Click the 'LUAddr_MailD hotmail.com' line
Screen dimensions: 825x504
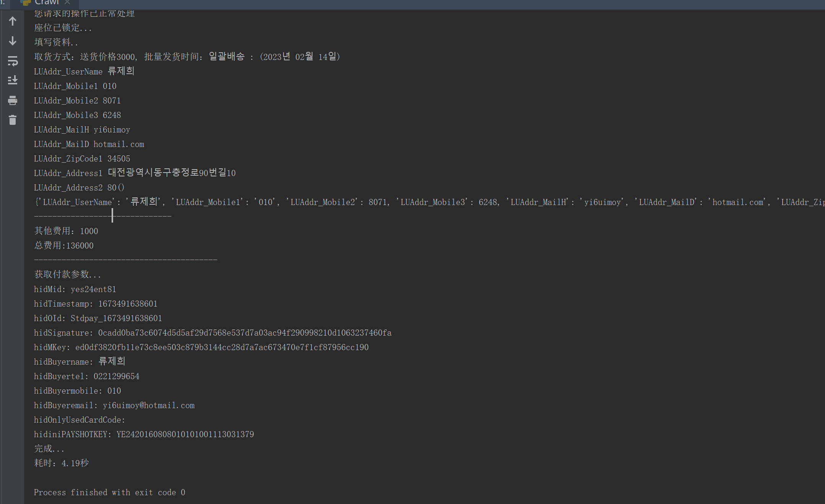pos(89,144)
